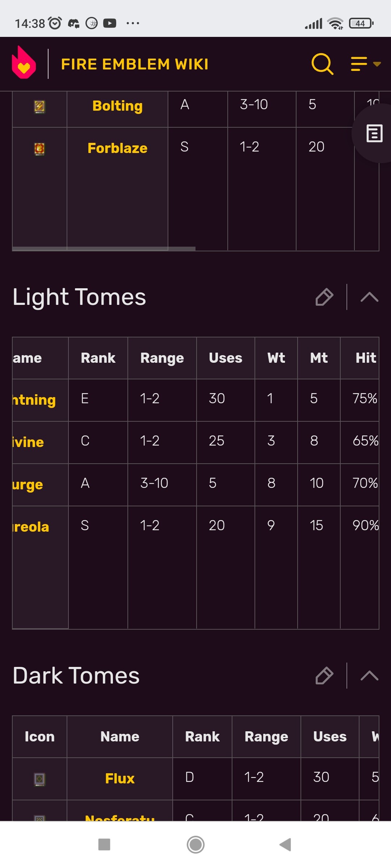Click the anima table horizontal scrollbar
Viewport: 391px width, 868px height.
pyautogui.click(x=104, y=249)
